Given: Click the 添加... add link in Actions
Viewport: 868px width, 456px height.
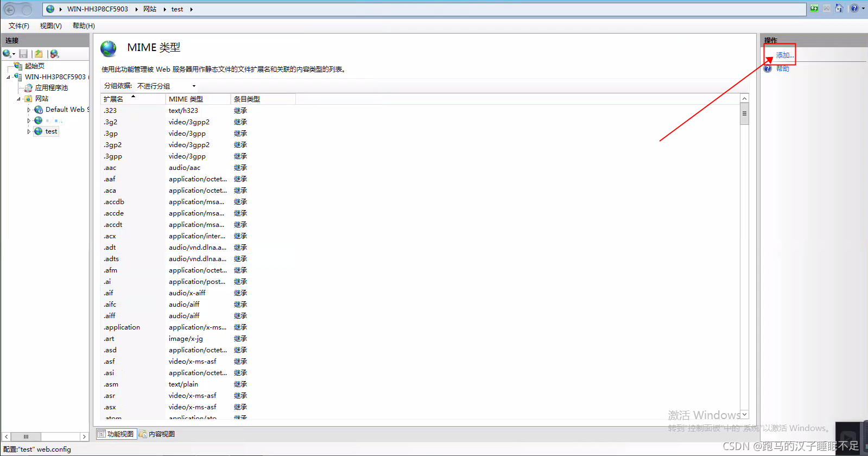Looking at the screenshot, I should 784,55.
